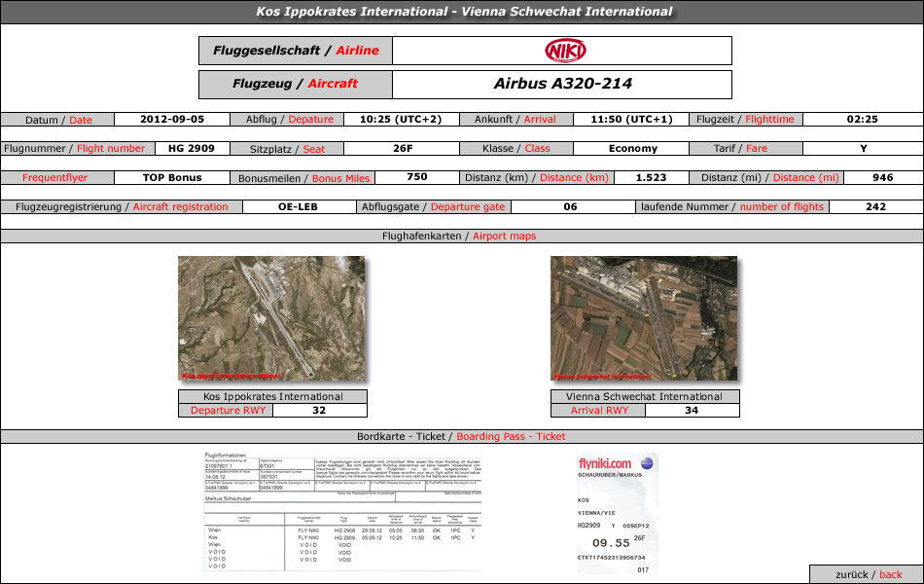The height and width of the screenshot is (584, 924).
Task: Open the Vienna Schwechat airport map thumbnail
Action: 644,318
